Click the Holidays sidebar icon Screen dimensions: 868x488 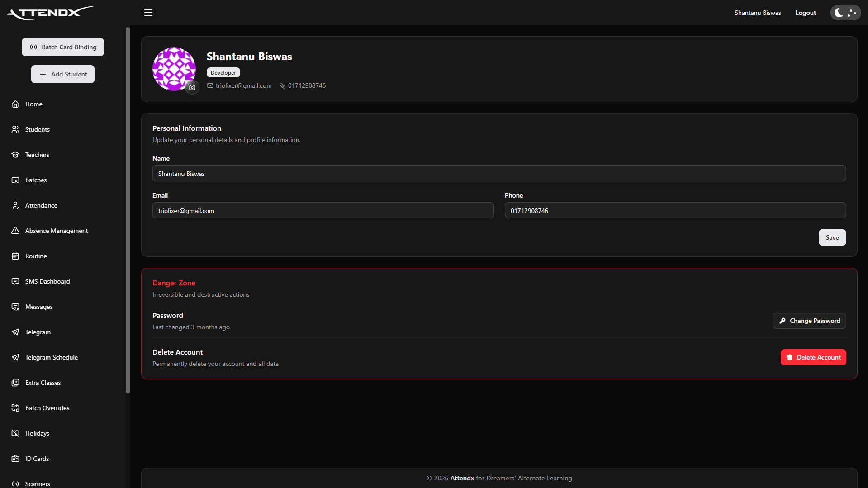point(15,433)
